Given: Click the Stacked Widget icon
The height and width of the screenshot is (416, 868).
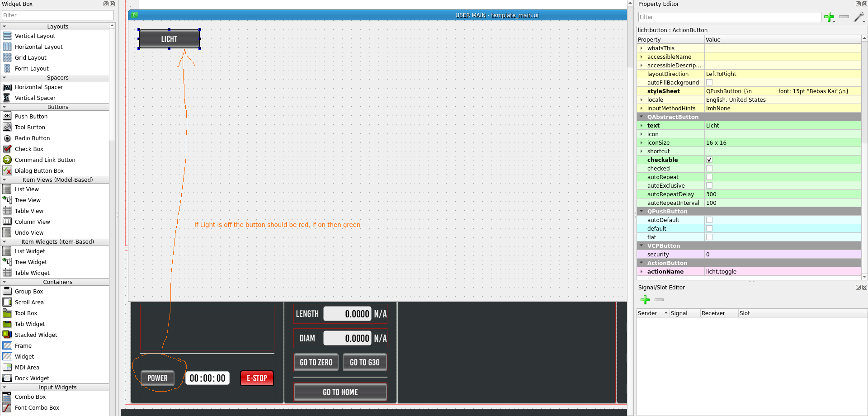Looking at the screenshot, I should coord(7,335).
